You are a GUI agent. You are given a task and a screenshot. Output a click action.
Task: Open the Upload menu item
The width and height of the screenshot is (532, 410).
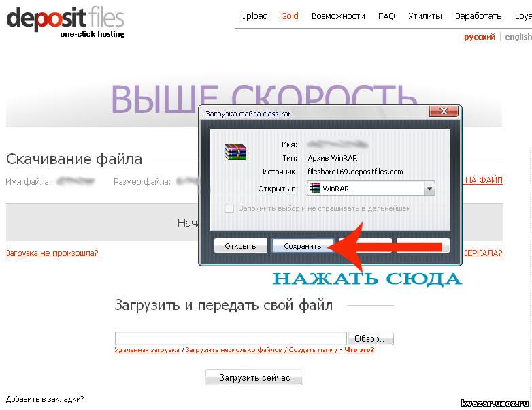coord(254,16)
